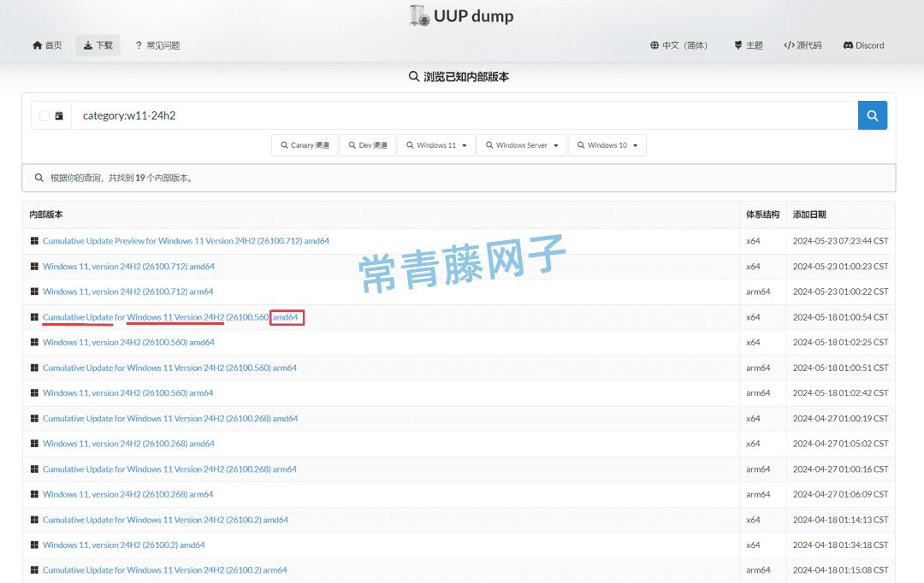Click the magnifier icon in results summary bar
The height and width of the screenshot is (583, 924).
coord(38,178)
